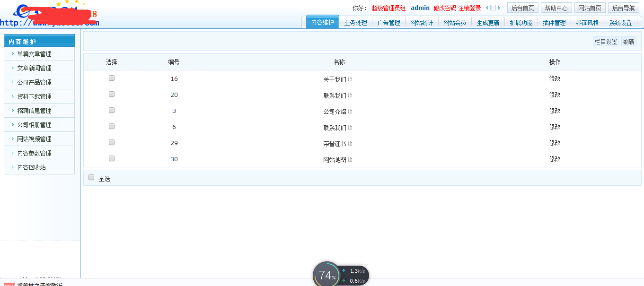This screenshot has width=644, height=286.
Task: Open the page icon beside 荣誉证书
Action: (x=350, y=144)
